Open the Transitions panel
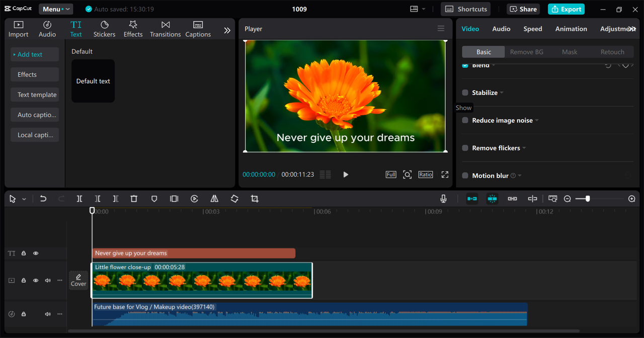This screenshot has width=644, height=338. coord(166,29)
